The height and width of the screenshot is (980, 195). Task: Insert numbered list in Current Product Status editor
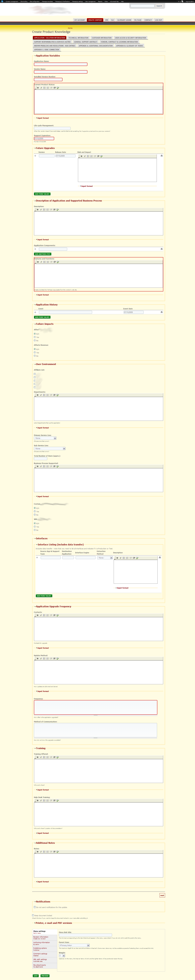48,88
